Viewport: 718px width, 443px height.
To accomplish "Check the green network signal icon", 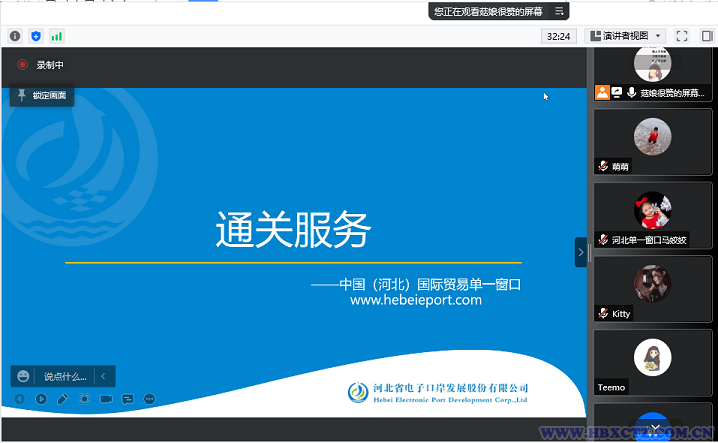I will [57, 36].
